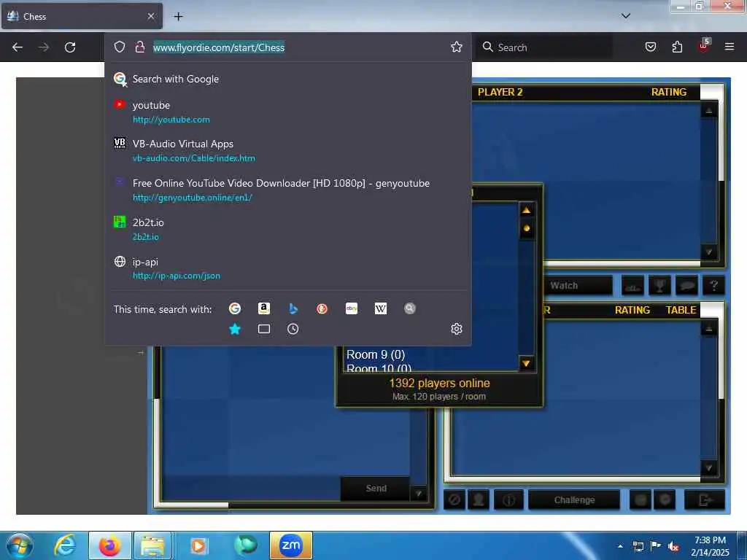The image size is (747, 560).
Task: Open the question mark help button
Action: (x=713, y=286)
